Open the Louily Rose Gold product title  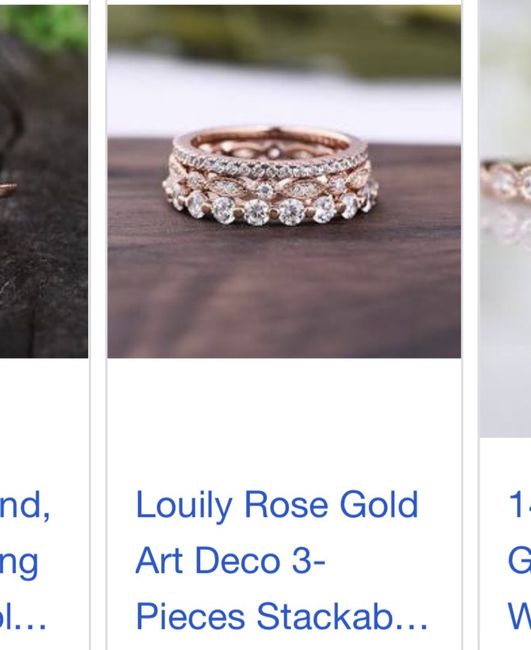tap(281, 560)
